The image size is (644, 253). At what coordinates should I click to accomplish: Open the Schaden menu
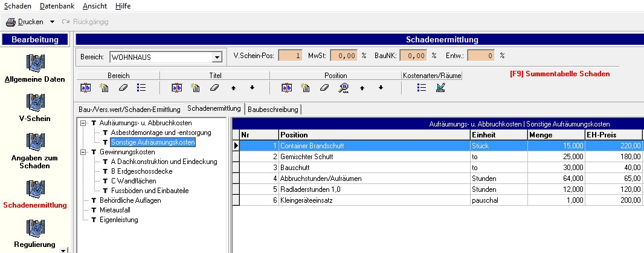18,6
